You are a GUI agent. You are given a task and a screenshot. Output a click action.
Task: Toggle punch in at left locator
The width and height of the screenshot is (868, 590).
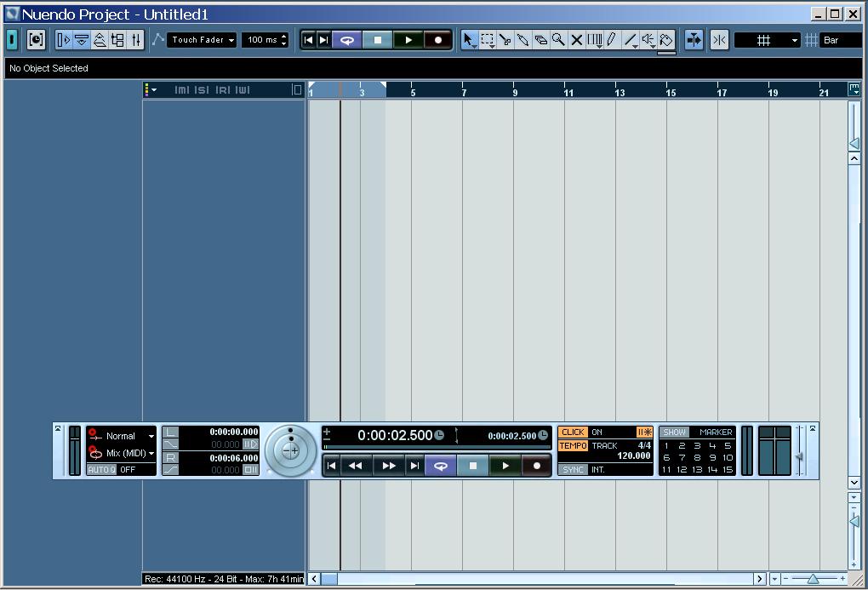[250, 444]
